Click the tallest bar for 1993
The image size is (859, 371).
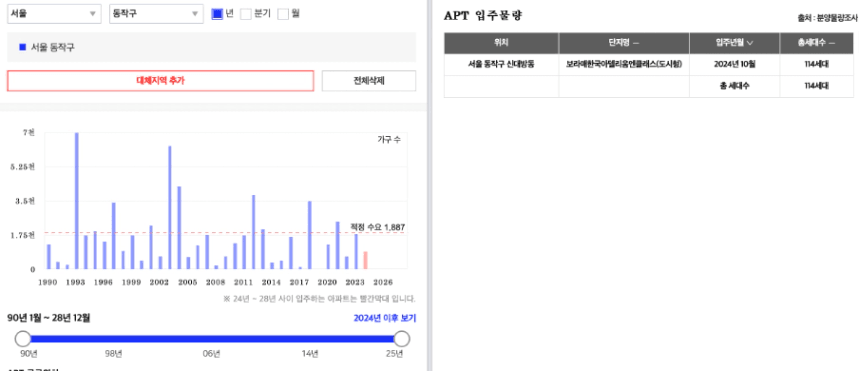pyautogui.click(x=77, y=201)
